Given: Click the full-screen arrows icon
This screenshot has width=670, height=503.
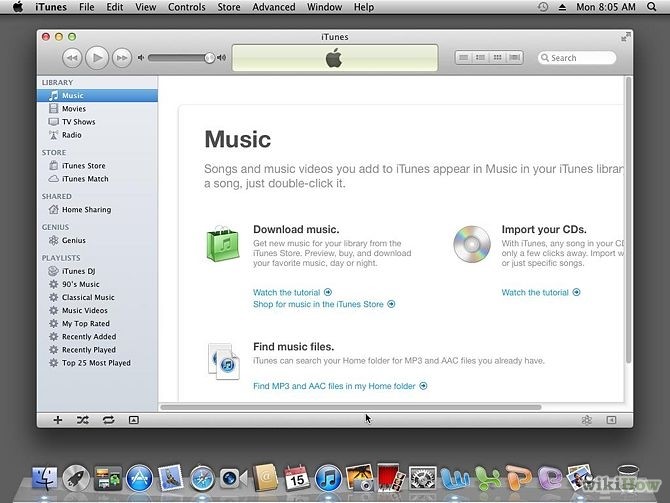Looking at the screenshot, I should point(625,38).
